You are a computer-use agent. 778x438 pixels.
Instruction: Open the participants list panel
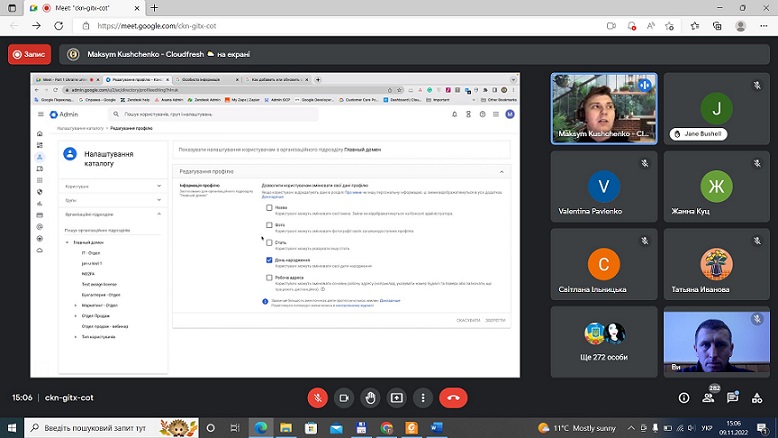709,397
